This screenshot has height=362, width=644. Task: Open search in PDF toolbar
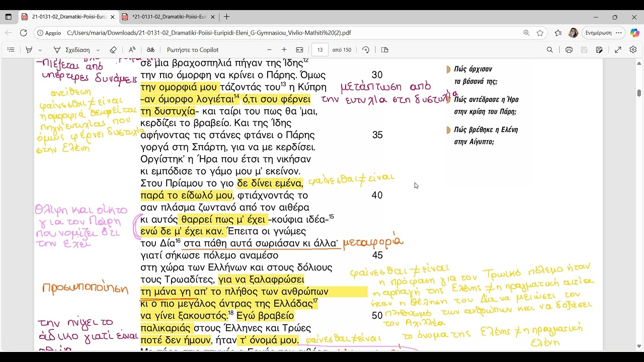(550, 50)
